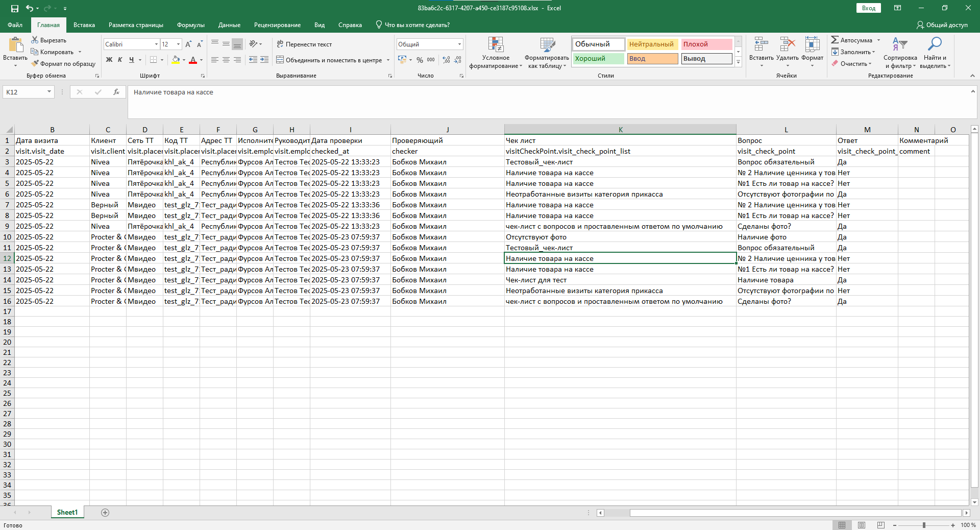
Task: Adjust the zoom slider handle
Action: click(x=924, y=525)
